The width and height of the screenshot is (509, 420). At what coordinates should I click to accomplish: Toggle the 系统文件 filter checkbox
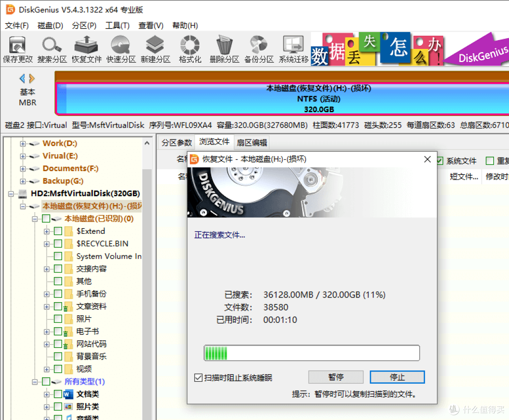[x=440, y=161]
